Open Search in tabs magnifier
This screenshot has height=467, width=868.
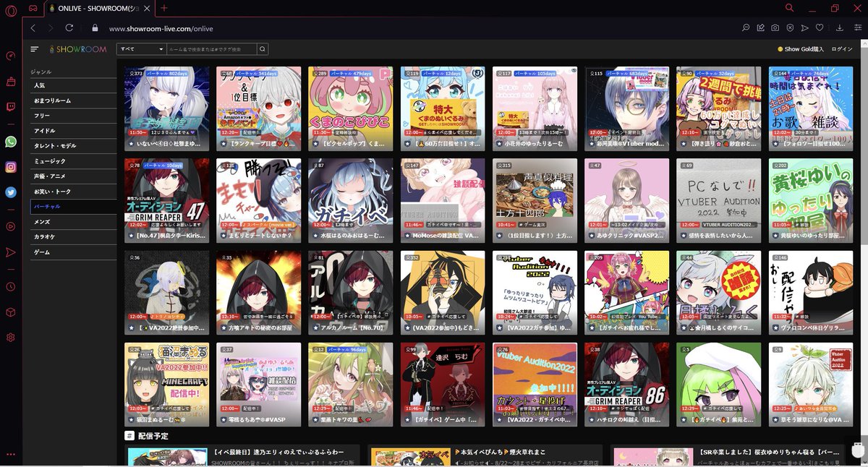click(x=789, y=8)
